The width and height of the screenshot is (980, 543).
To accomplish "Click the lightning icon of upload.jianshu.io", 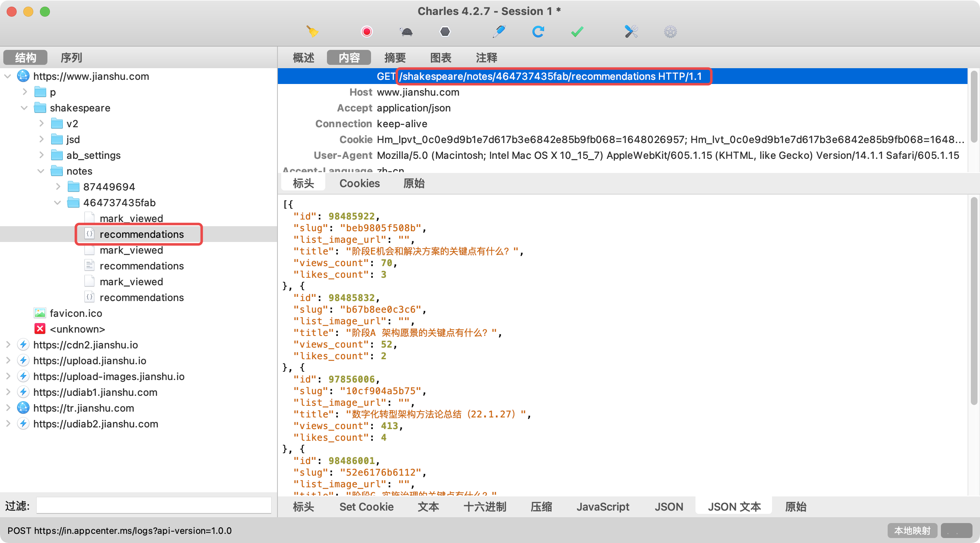I will point(23,360).
